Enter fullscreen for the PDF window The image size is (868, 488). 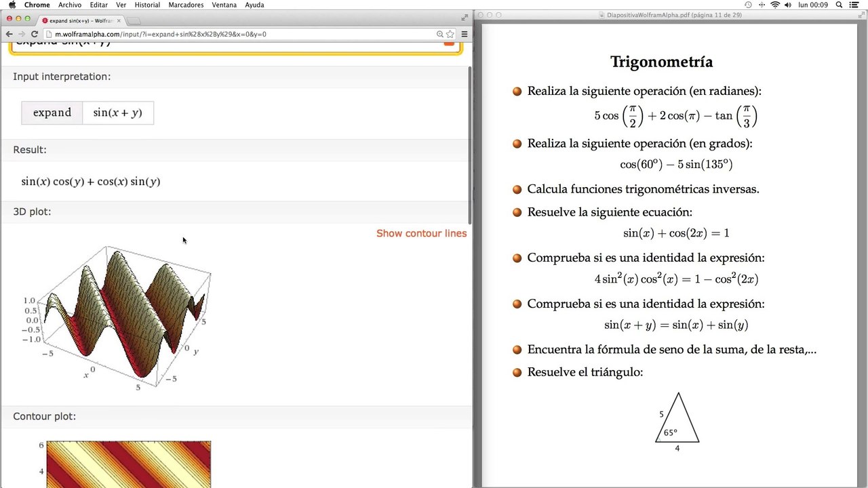pyautogui.click(x=860, y=15)
